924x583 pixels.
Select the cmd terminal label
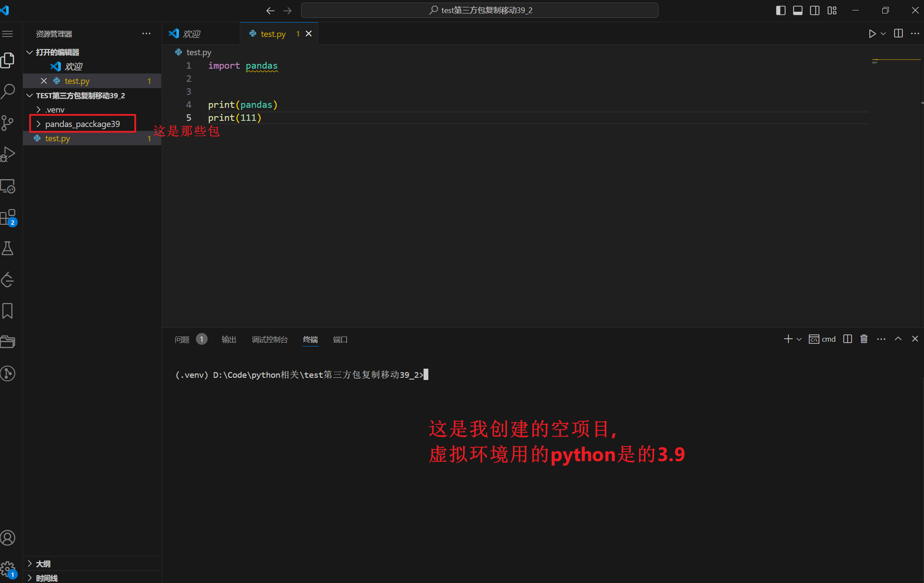(x=822, y=339)
